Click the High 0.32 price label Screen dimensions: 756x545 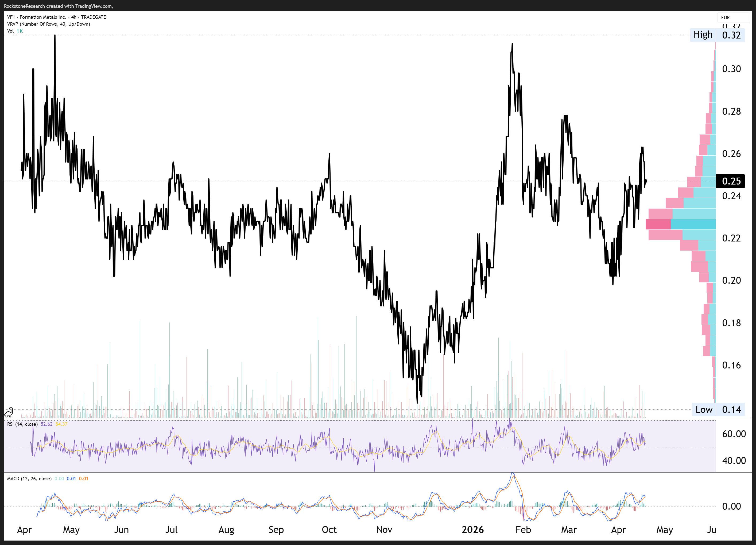click(717, 35)
